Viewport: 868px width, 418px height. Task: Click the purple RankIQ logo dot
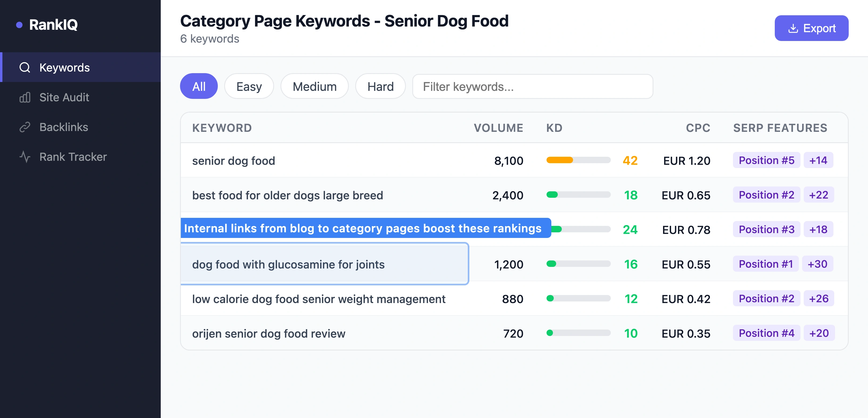[x=20, y=24]
